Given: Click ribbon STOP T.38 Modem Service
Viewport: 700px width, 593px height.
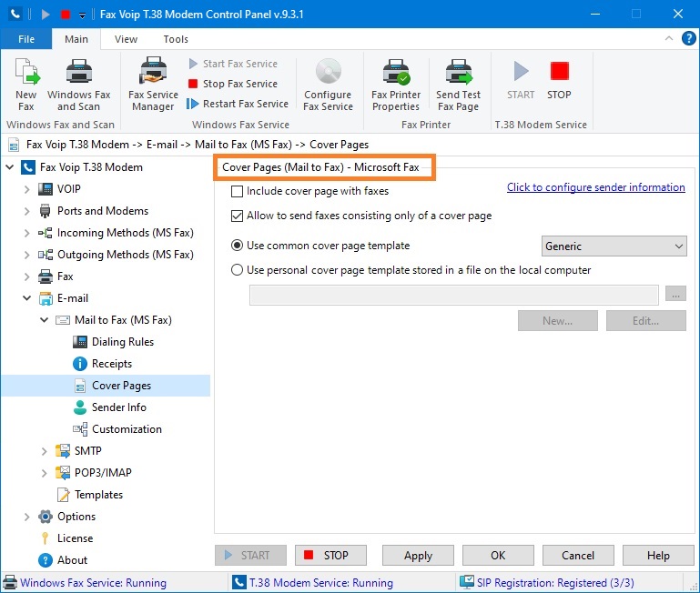Looking at the screenshot, I should click(x=559, y=80).
